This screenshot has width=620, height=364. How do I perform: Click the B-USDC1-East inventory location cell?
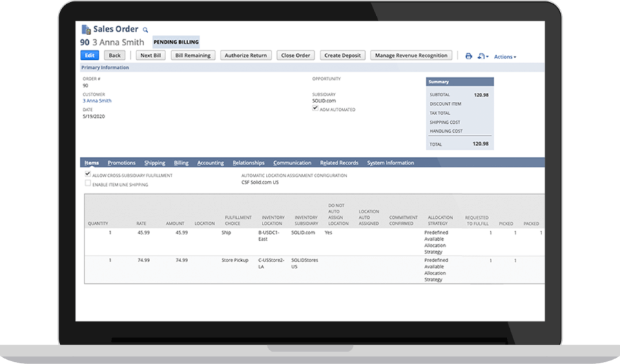[x=269, y=236]
